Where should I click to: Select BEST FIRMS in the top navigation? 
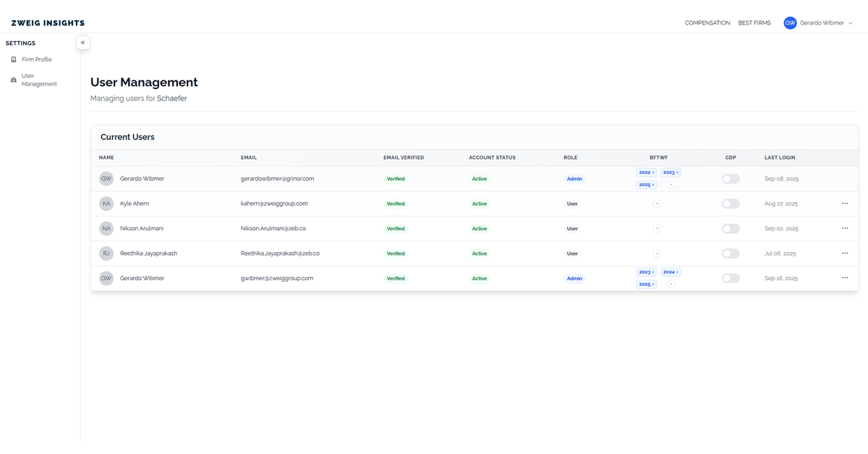754,22
